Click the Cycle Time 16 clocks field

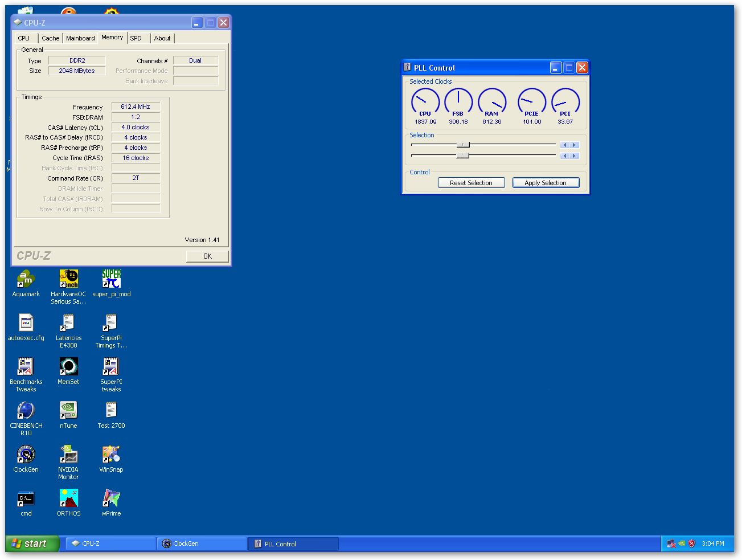136,158
